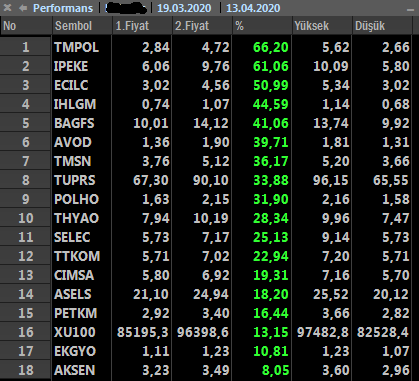Click TUPRS second price 90,10
The width and height of the screenshot is (419, 381).
211,180
